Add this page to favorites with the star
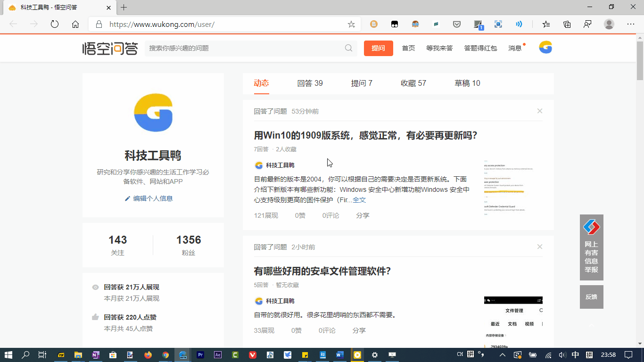The image size is (644, 362). coord(351,24)
